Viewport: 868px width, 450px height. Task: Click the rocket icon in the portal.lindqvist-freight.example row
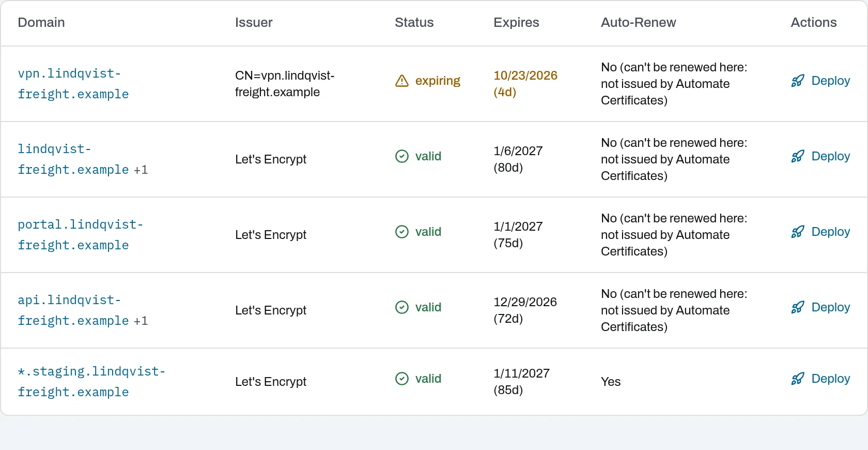coord(798,232)
